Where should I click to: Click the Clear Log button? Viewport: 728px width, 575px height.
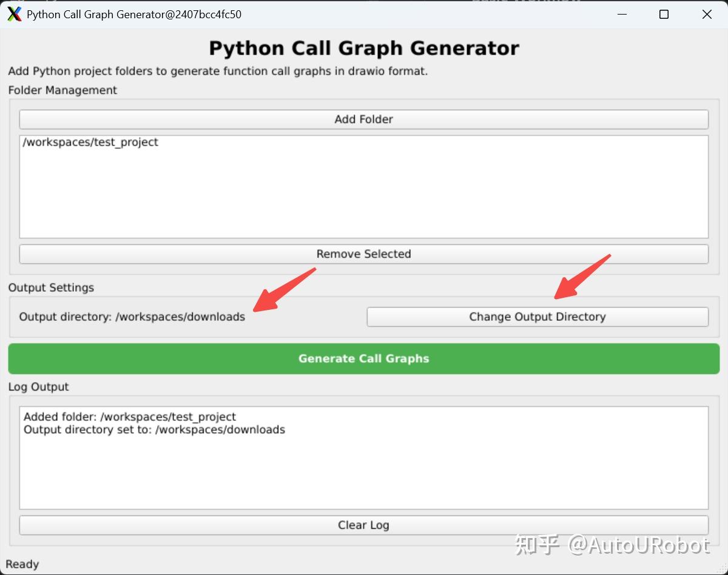(363, 525)
